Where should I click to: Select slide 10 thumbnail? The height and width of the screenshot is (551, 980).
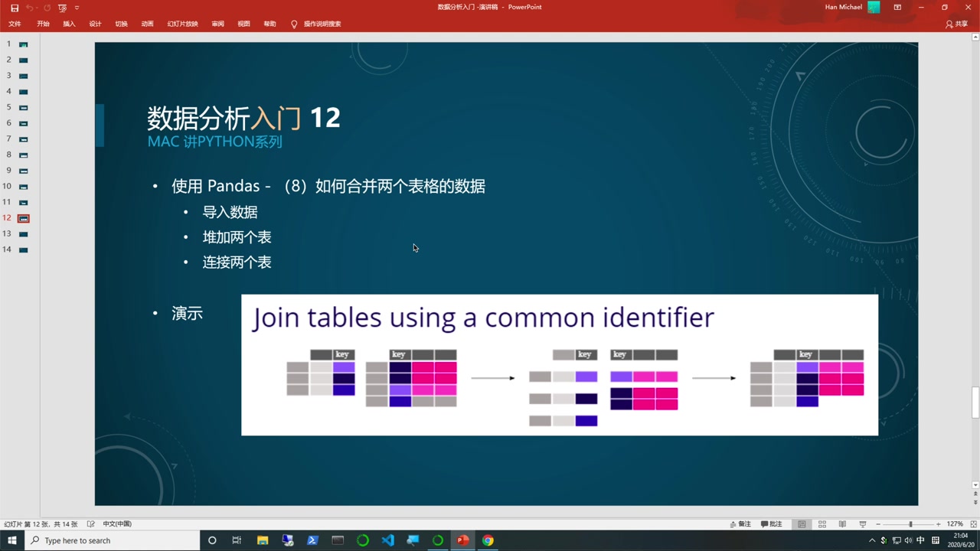[x=24, y=187]
